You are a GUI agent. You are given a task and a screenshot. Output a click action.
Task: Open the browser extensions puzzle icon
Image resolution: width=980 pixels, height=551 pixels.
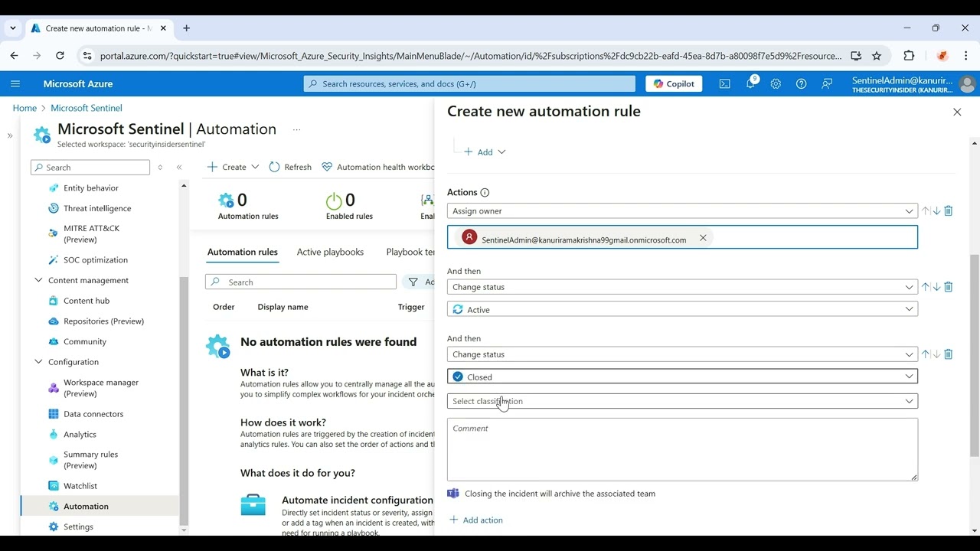(x=909, y=55)
